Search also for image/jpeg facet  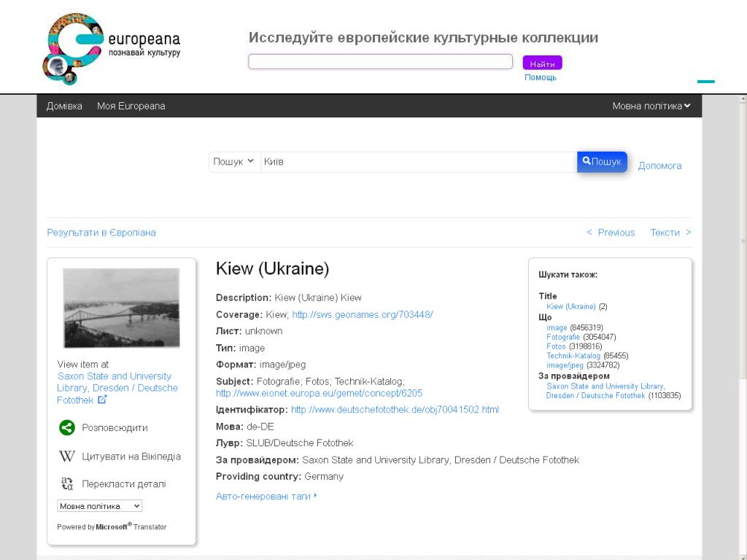point(565,365)
